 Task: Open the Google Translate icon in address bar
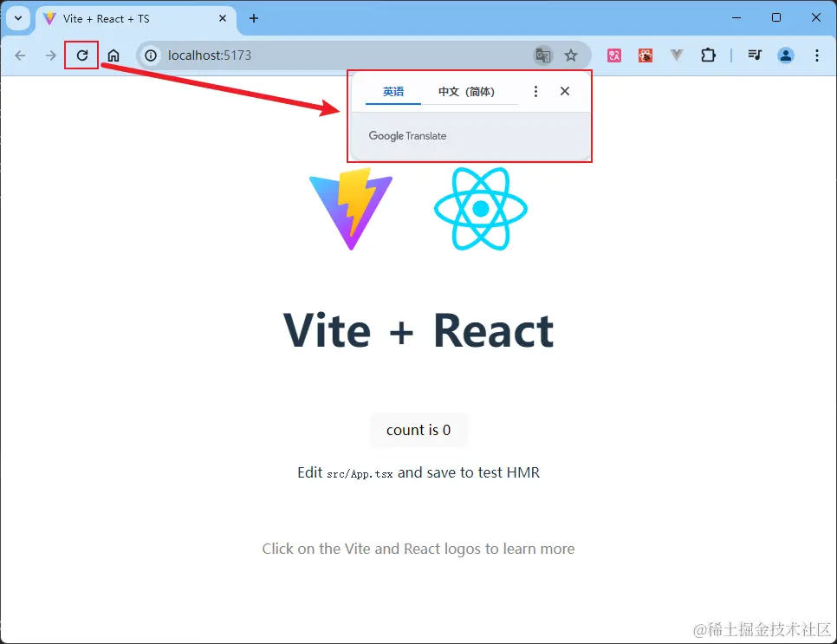[x=543, y=55]
